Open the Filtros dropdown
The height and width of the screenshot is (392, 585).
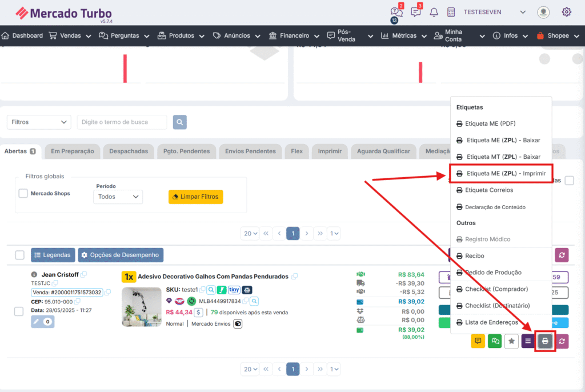39,122
